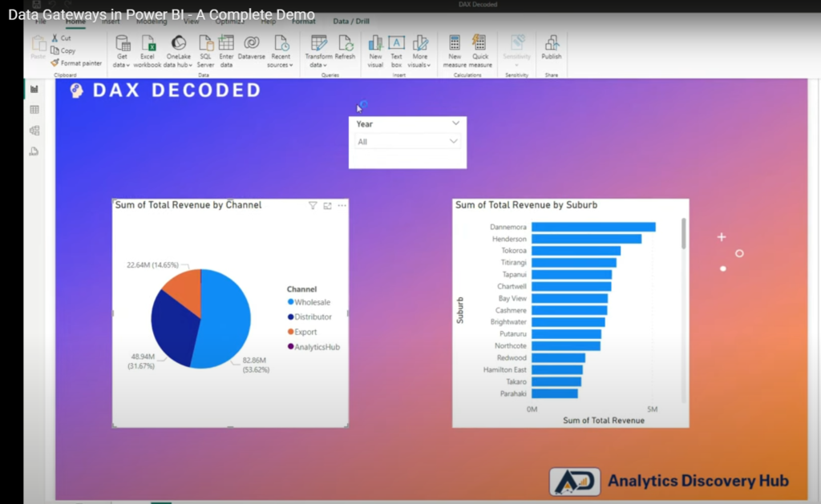Viewport: 821px width, 504px height.
Task: Select the Parahaki bar
Action: tap(555, 393)
